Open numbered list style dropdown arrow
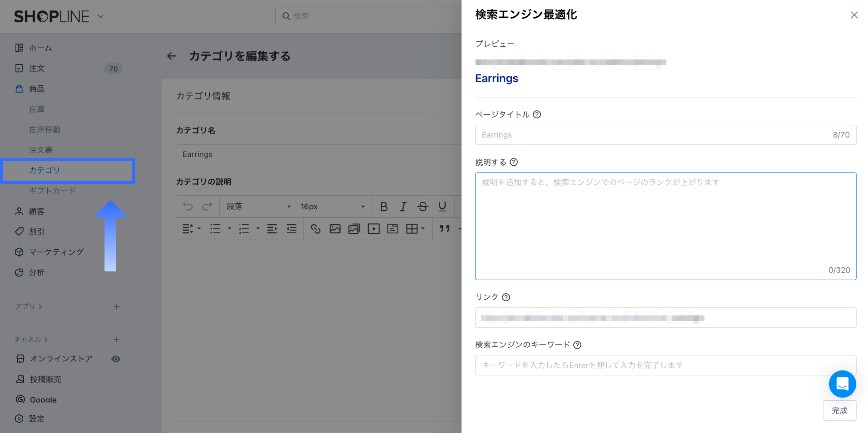 [258, 229]
